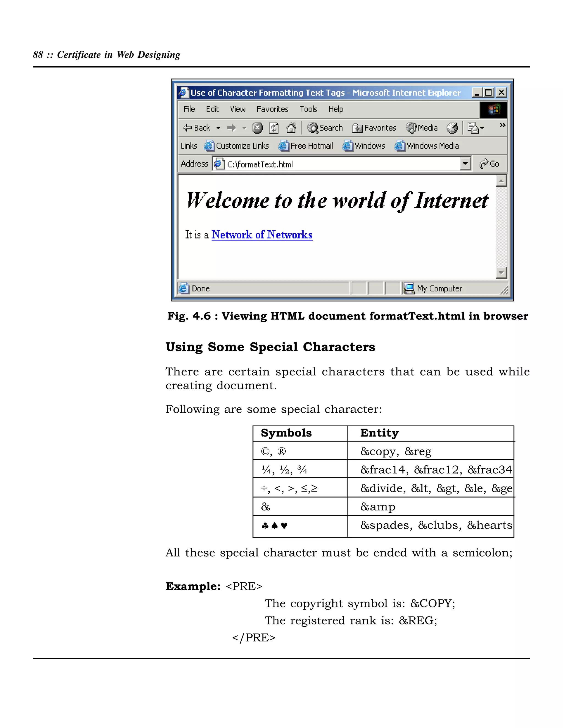This screenshot has width=563, height=728.
Task: Open the File menu
Action: click(189, 109)
